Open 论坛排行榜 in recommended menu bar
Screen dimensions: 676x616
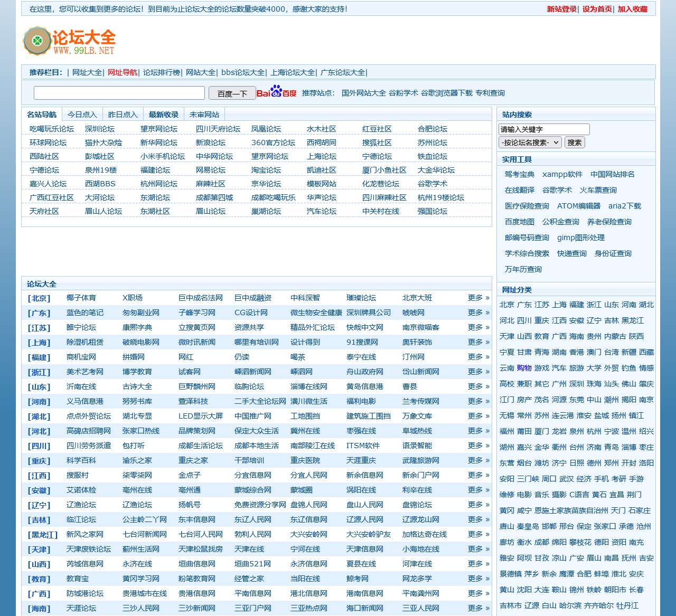(x=162, y=72)
